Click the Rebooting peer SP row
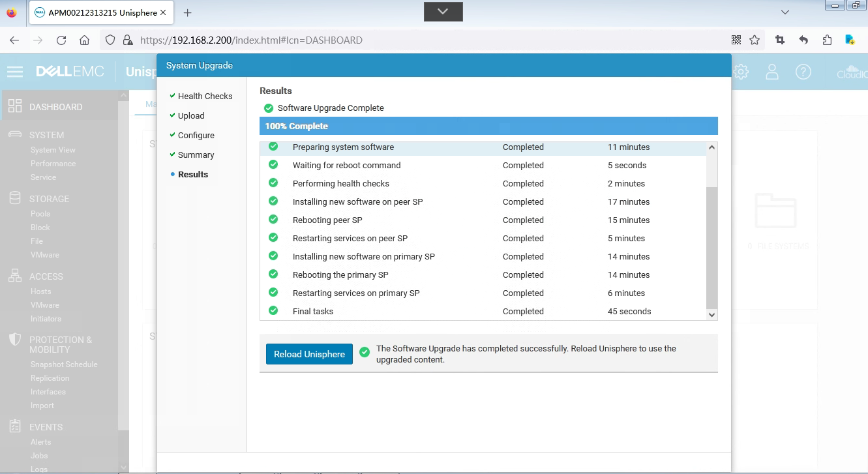Viewport: 868px width, 474px height. 483,220
